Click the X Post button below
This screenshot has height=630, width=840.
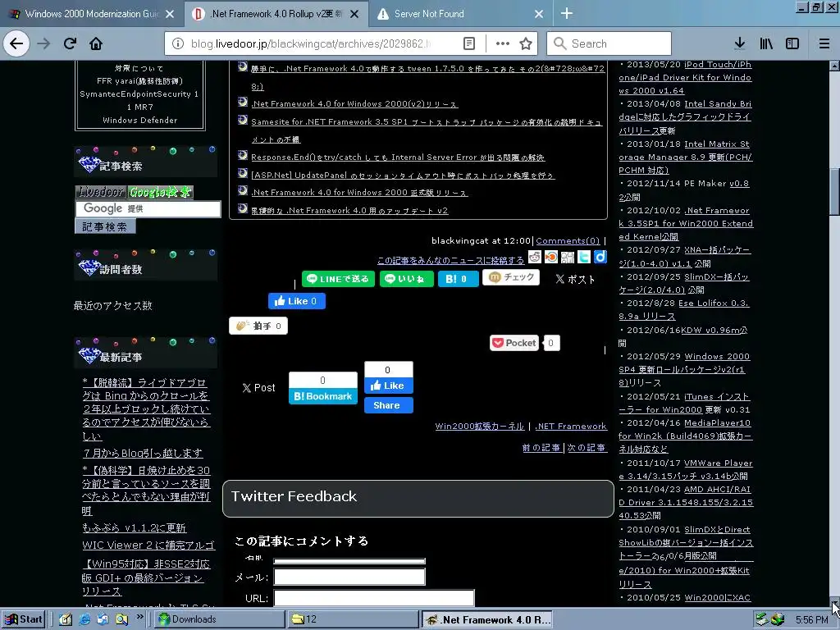coord(258,387)
